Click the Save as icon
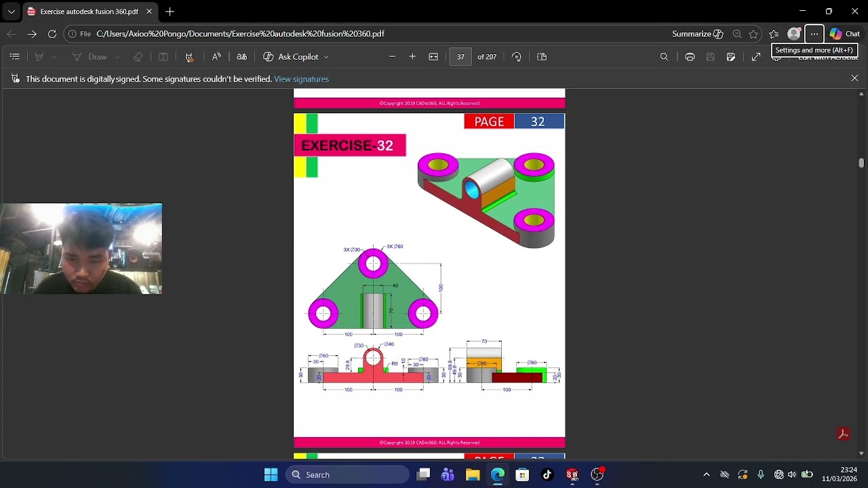This screenshot has width=868, height=488. pos(731,57)
